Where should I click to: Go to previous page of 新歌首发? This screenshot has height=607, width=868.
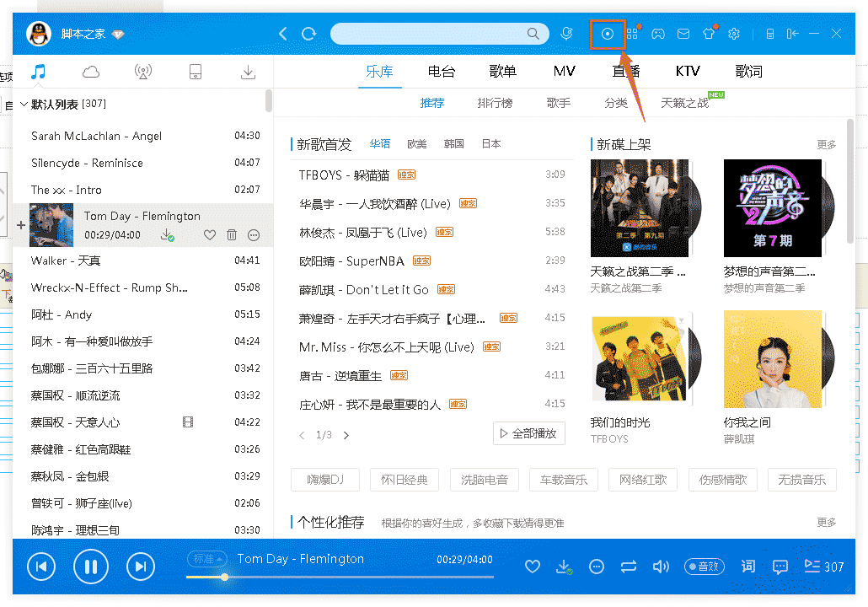coord(302,435)
